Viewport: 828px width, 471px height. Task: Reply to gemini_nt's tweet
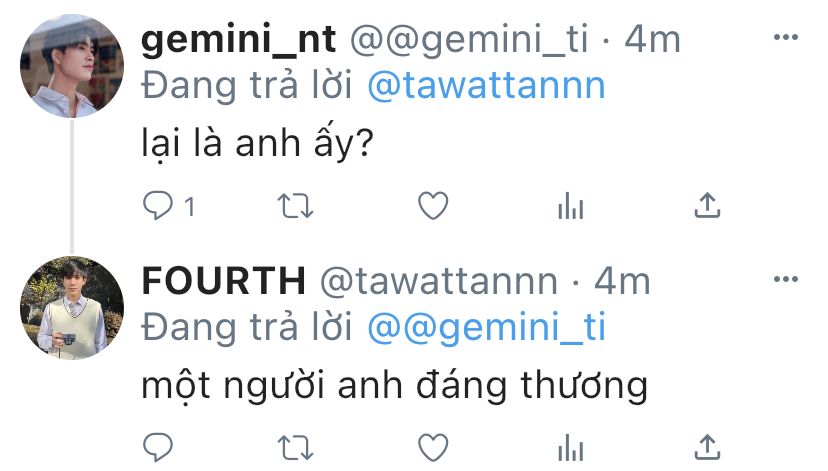coord(158,205)
